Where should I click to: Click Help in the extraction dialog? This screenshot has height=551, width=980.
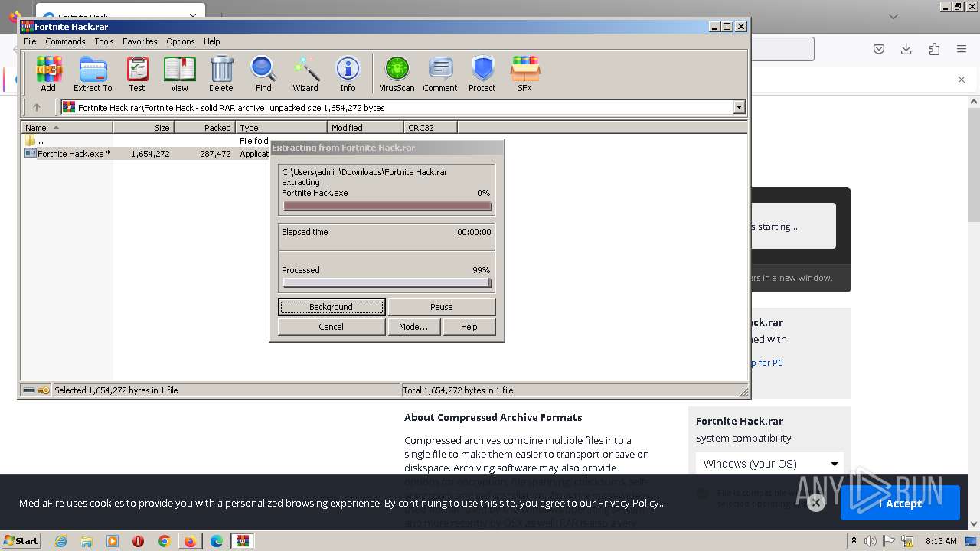469,327
